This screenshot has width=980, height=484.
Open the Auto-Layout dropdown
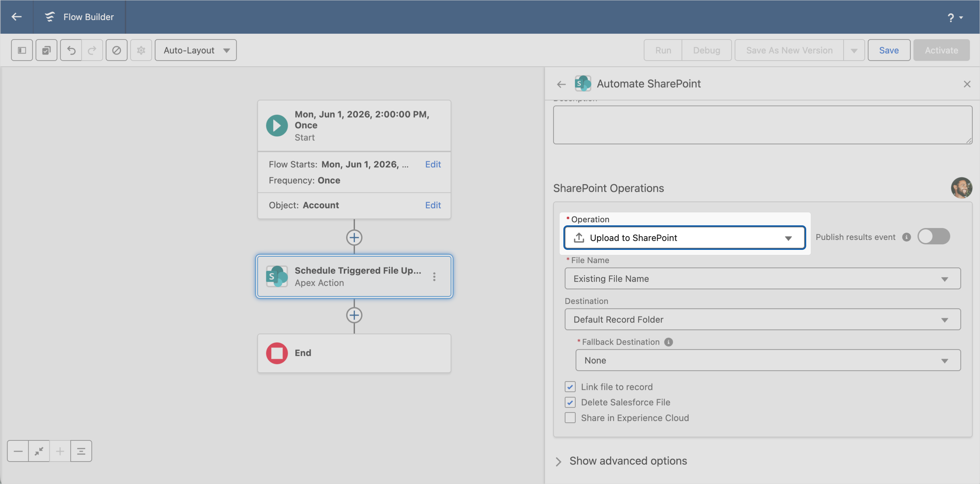click(x=195, y=50)
